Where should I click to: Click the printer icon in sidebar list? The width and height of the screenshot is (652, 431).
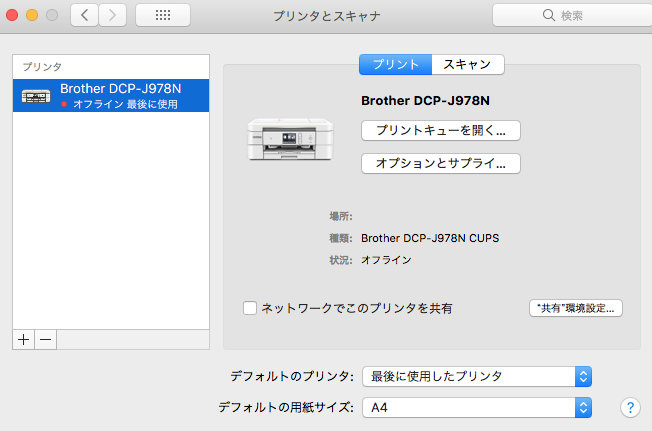36,96
